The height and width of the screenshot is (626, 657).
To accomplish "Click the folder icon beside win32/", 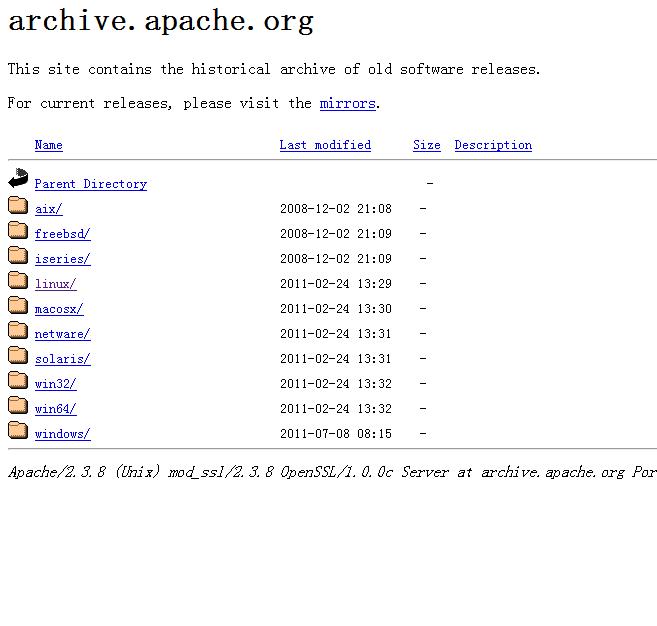I will click(18, 380).
